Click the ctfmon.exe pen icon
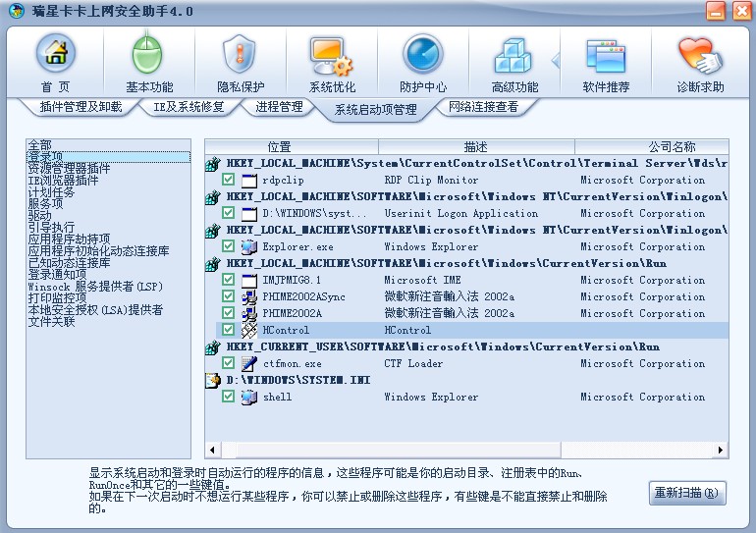The height and width of the screenshot is (533, 756). pyautogui.click(x=249, y=364)
